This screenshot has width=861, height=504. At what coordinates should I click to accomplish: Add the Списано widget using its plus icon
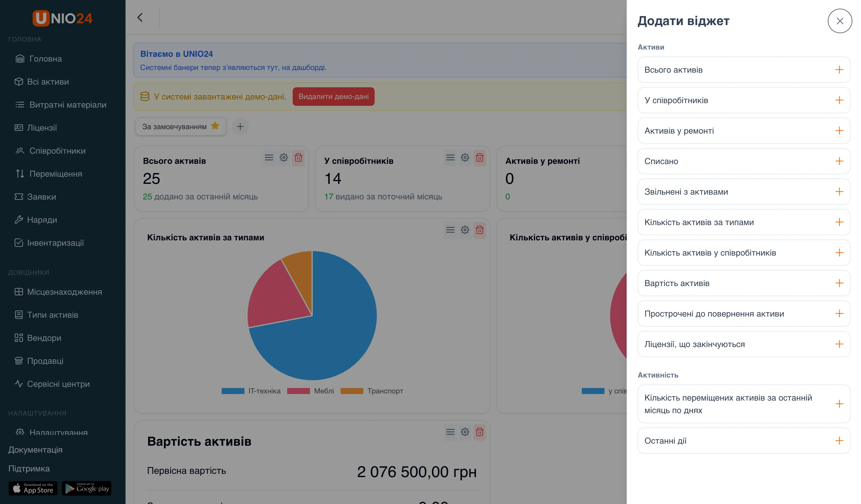tap(839, 161)
